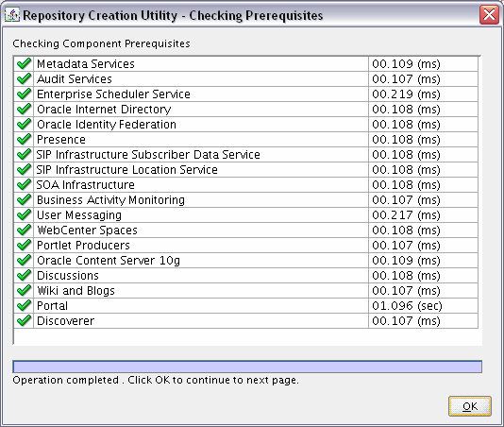Image resolution: width=504 pixels, height=427 pixels.
Task: Select the Discoverer component name
Action: (65, 321)
